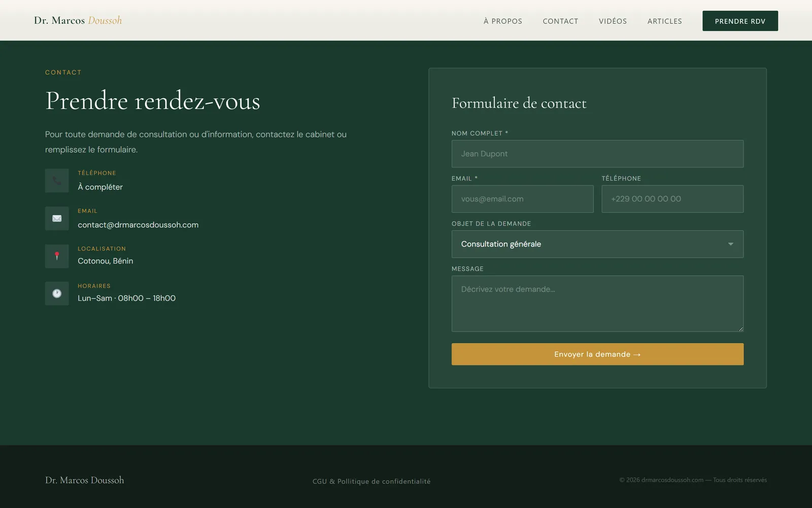This screenshot has height=508, width=812.
Task: Open the Articles menu item
Action: [664, 21]
